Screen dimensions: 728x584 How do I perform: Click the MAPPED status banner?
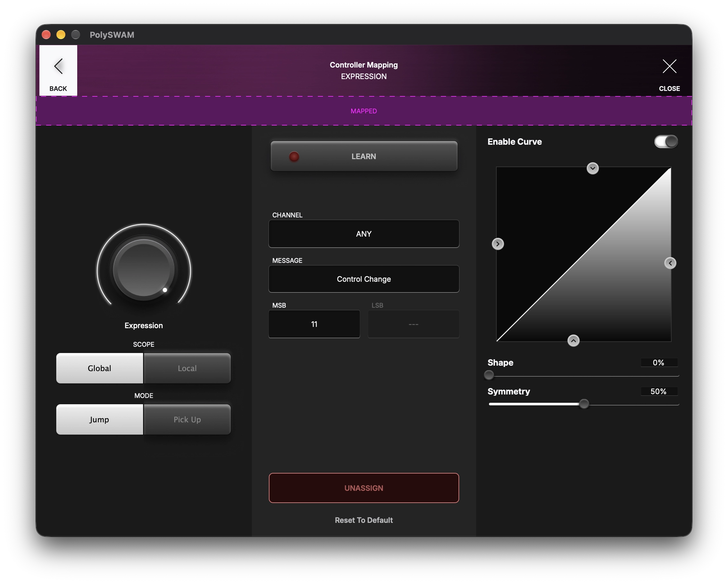tap(364, 111)
